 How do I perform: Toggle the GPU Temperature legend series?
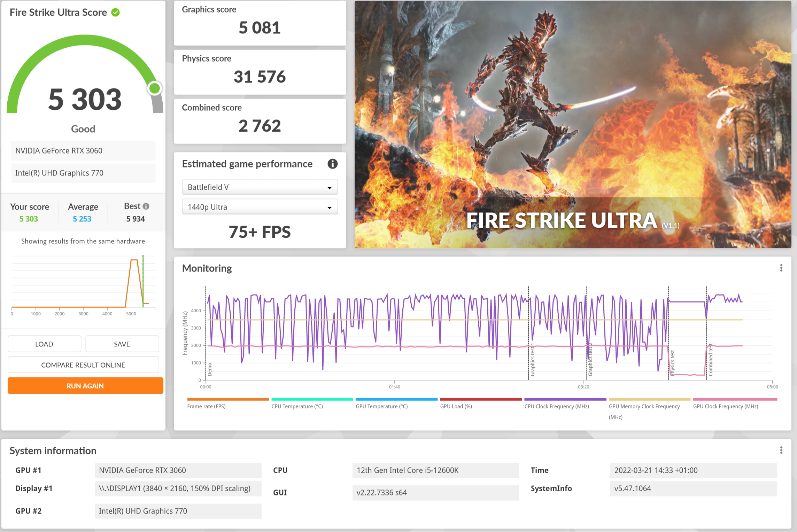click(x=382, y=406)
